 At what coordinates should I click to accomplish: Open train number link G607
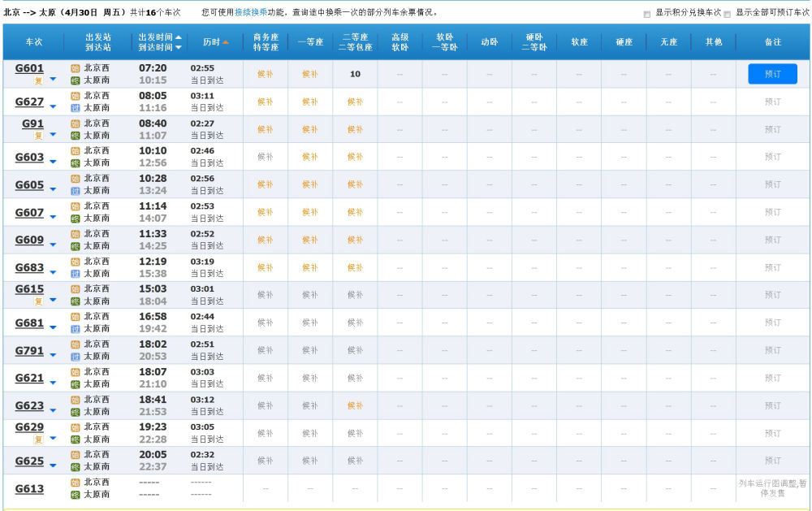click(x=29, y=213)
